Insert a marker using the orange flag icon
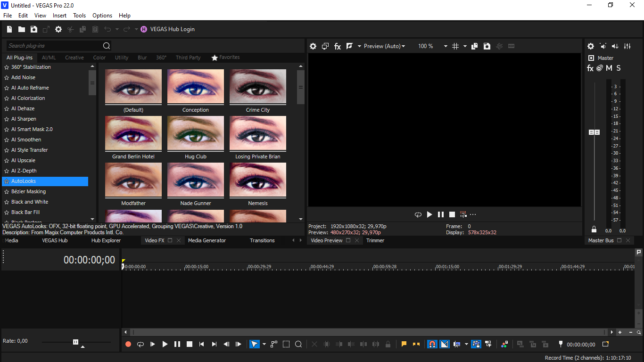The height and width of the screenshot is (362, 644). click(404, 345)
